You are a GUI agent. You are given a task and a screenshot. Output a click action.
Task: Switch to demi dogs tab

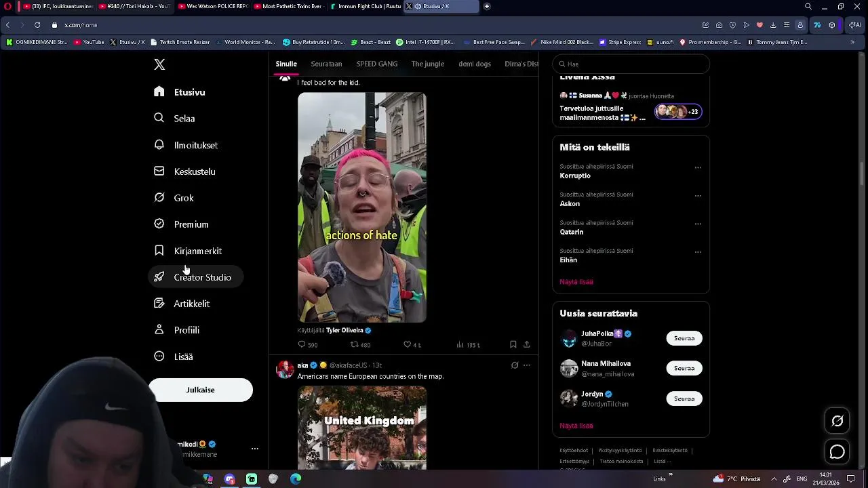coord(475,64)
